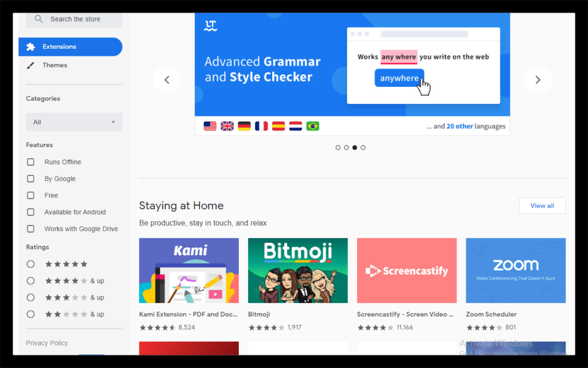This screenshot has height=368, width=588.
Task: Open the Bitmoji extension thumbnail
Action: (x=297, y=270)
